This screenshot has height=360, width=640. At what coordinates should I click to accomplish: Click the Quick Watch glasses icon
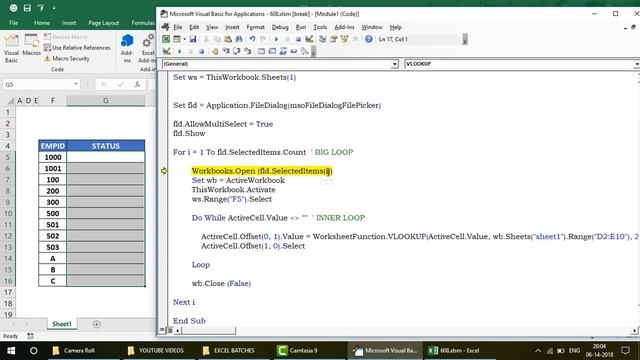pyautogui.click(x=294, y=51)
